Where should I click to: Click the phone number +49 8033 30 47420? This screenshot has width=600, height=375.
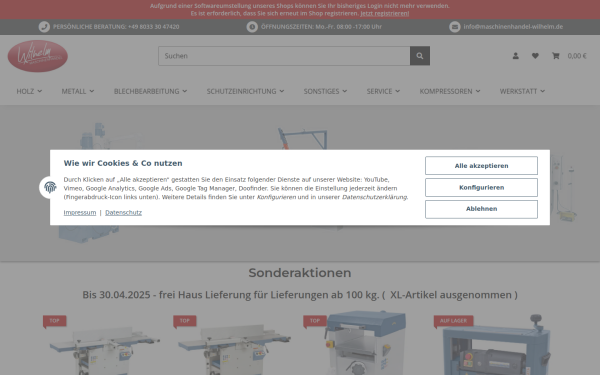point(153,27)
